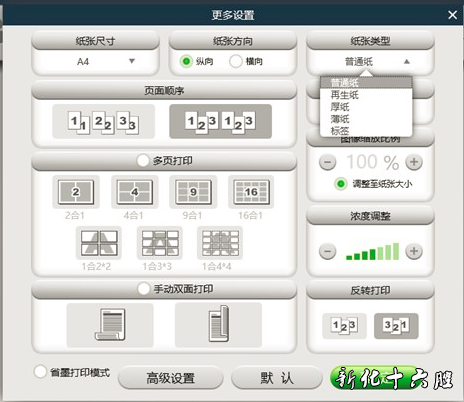The image size is (464, 402).
Task: Toggle 省墨打印模式 option
Action: coord(40,372)
